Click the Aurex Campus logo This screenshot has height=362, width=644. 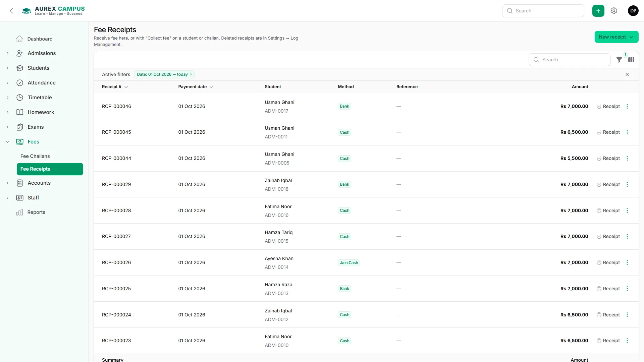click(53, 11)
